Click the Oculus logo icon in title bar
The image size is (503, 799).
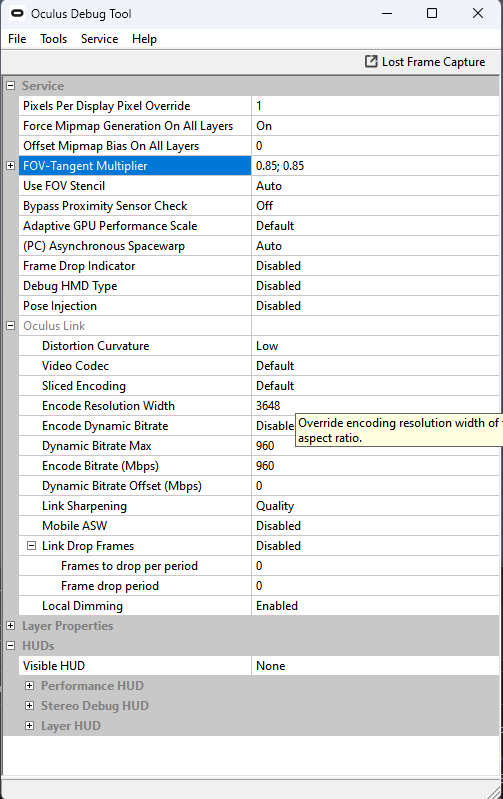[x=17, y=13]
